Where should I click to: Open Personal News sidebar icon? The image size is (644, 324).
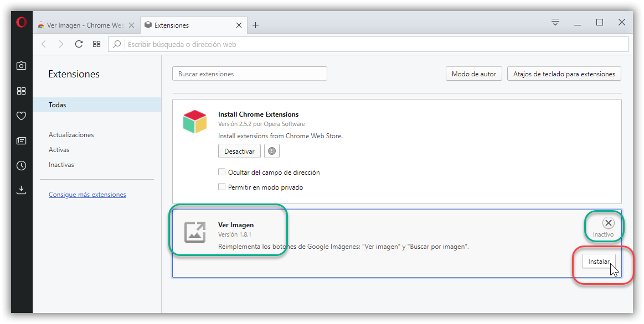pos(22,140)
